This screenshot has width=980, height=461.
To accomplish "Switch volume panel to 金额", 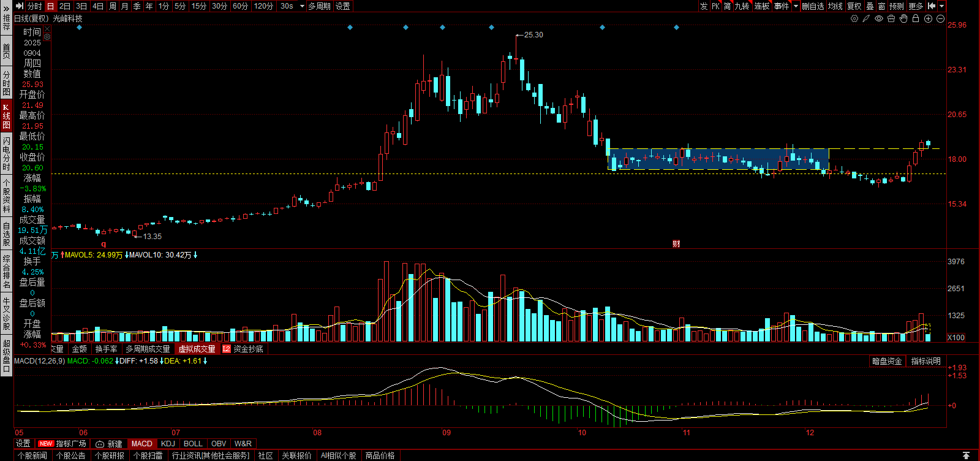I will tap(80, 349).
